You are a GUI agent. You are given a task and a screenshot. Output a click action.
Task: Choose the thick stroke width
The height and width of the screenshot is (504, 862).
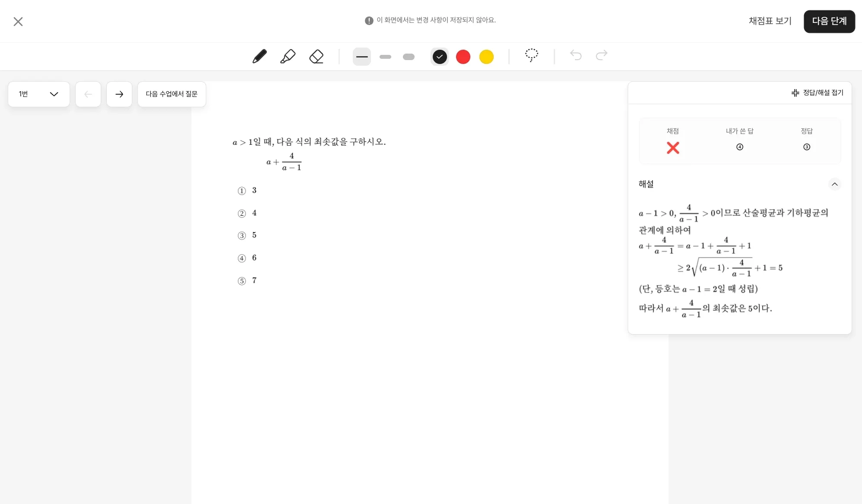[409, 57]
